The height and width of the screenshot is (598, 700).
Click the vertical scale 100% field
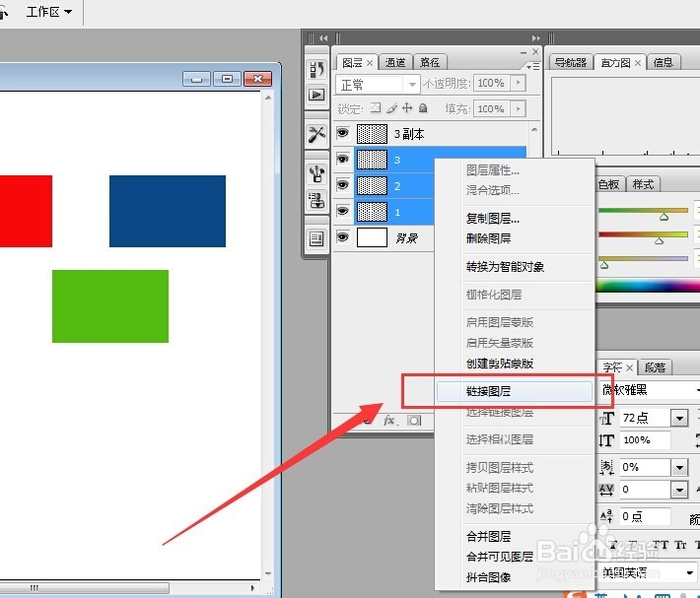pos(645,440)
